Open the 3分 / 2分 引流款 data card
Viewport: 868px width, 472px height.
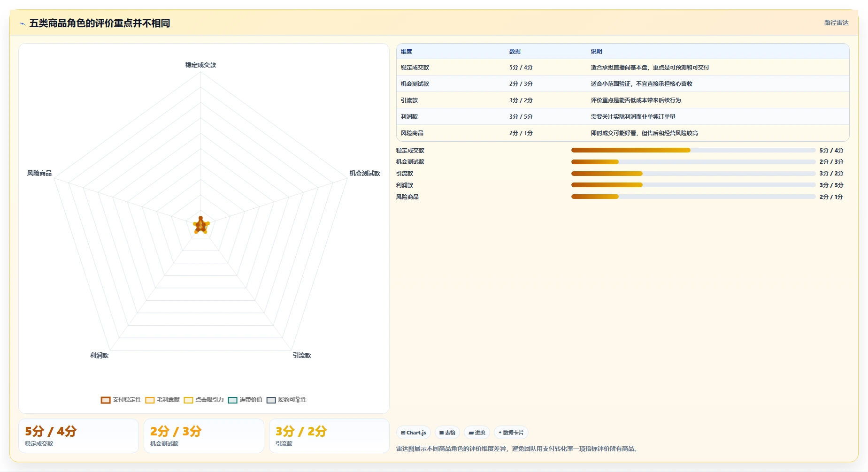pyautogui.click(x=329, y=436)
